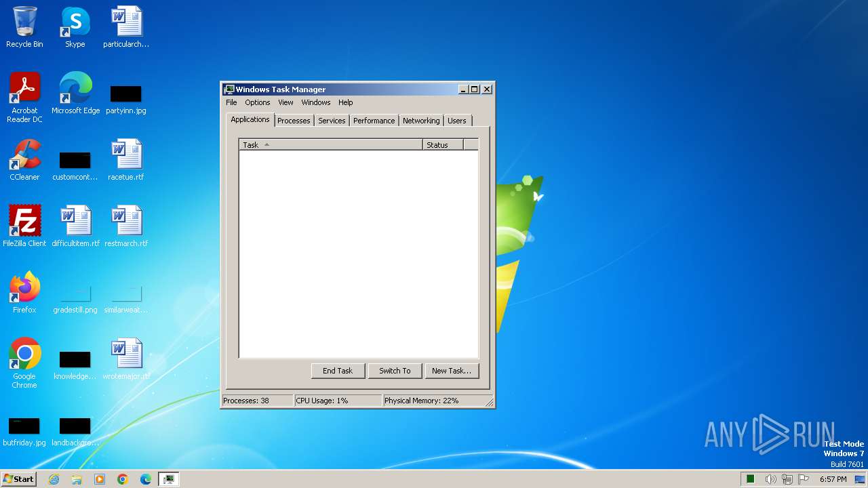Open wrotemajor.rtf document
Viewport: 868px width, 488px height.
click(x=126, y=359)
